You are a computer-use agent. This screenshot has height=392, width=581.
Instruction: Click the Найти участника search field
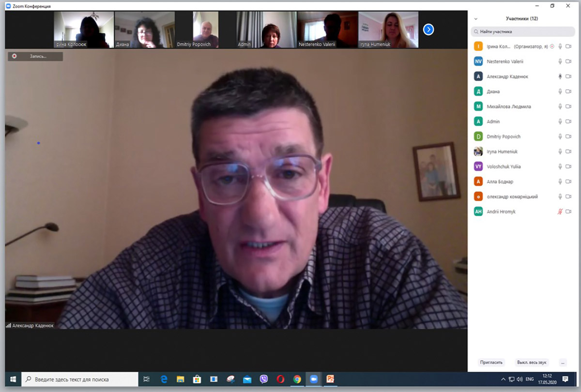coord(523,31)
